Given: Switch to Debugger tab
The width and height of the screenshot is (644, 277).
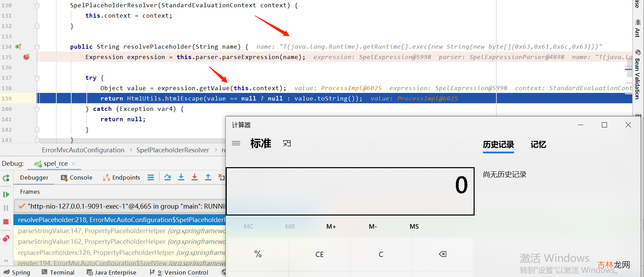Looking at the screenshot, I should [x=34, y=178].
